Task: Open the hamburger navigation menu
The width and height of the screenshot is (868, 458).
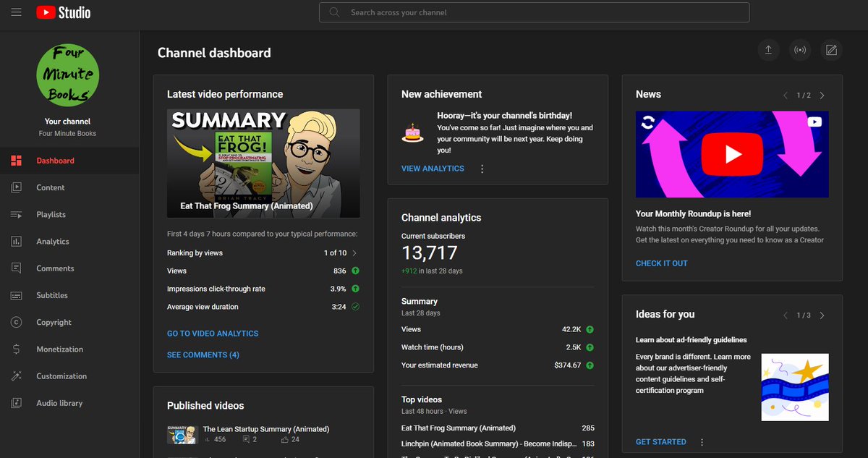Action: pos(16,12)
